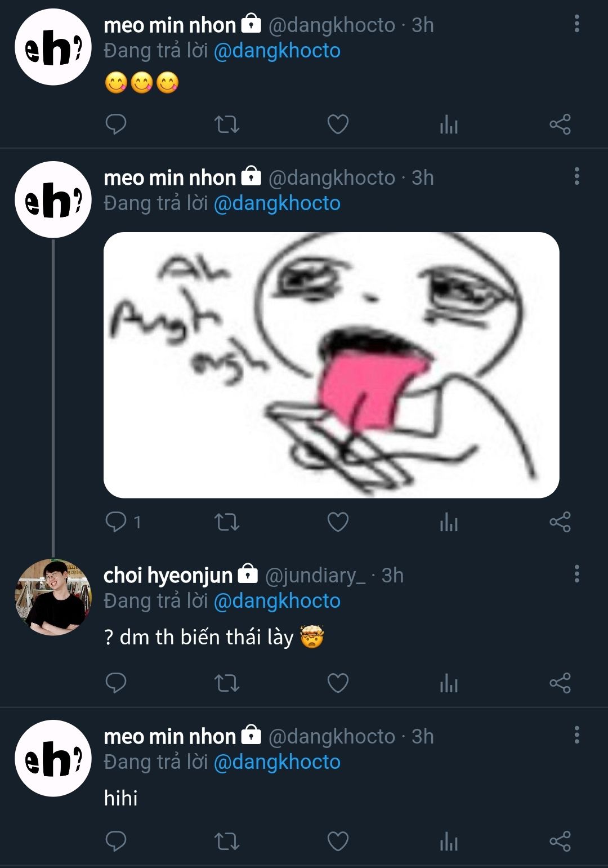The height and width of the screenshot is (868, 608).
Task: Open more options on meme image tweet
Action: tap(576, 176)
